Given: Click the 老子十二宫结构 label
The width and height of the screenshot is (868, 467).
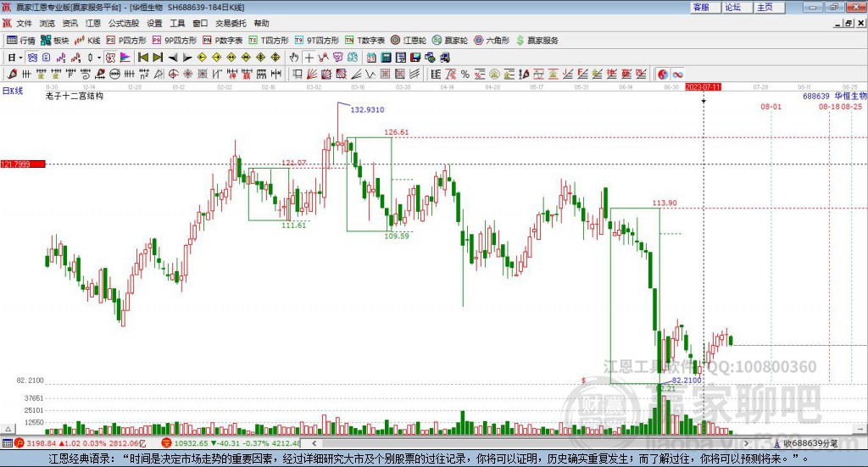Looking at the screenshot, I should point(75,96).
